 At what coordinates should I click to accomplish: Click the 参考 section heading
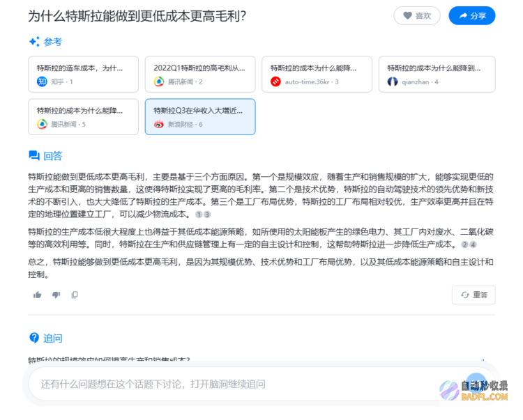pos(53,42)
